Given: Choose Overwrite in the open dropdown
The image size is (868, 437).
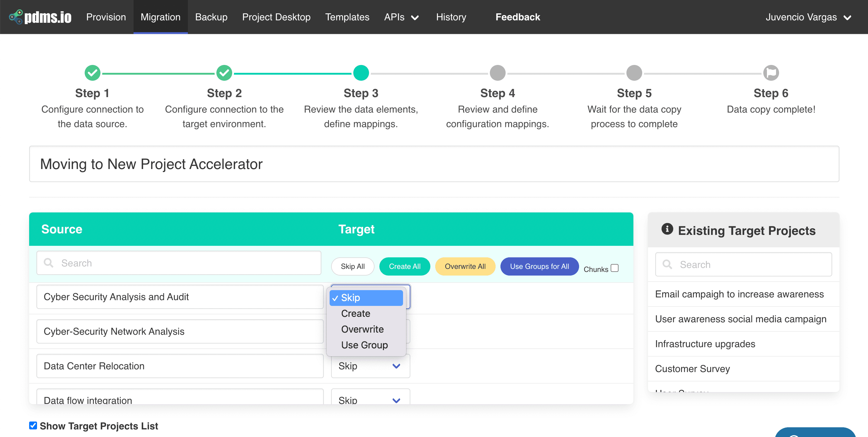Looking at the screenshot, I should [x=366, y=329].
